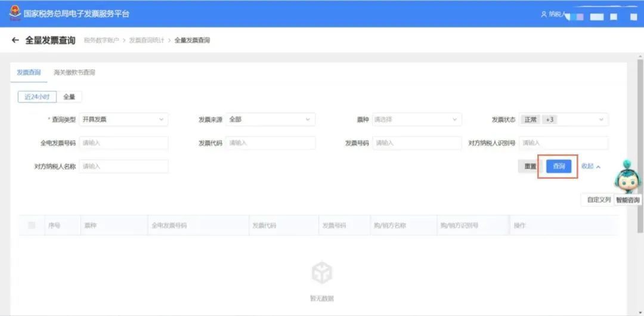Click the taxpayer user icon in header
The height and width of the screenshot is (316, 644).
pyautogui.click(x=544, y=14)
